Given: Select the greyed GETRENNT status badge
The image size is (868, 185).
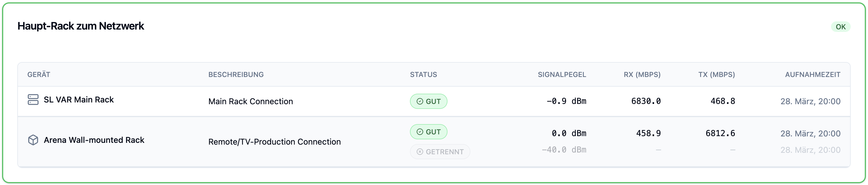Looking at the screenshot, I should point(440,152).
